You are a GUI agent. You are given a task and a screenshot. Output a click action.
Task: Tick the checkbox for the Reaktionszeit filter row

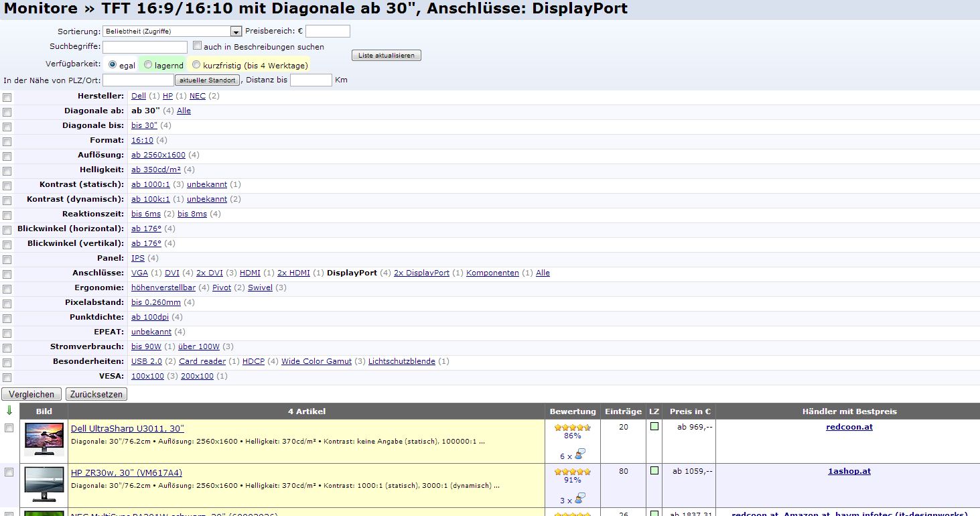[x=7, y=215]
